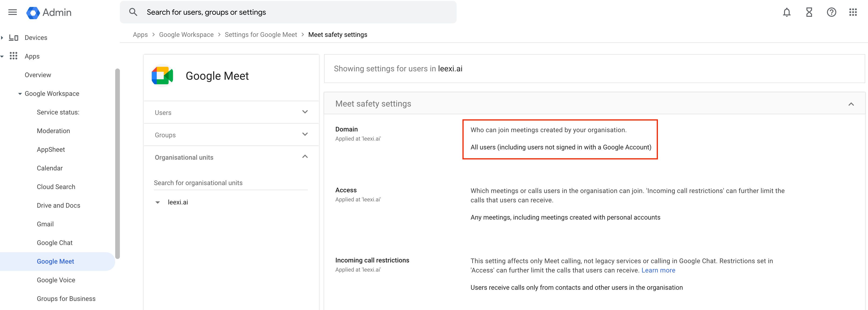
Task: Expand the Users section chevron
Action: [x=305, y=112]
